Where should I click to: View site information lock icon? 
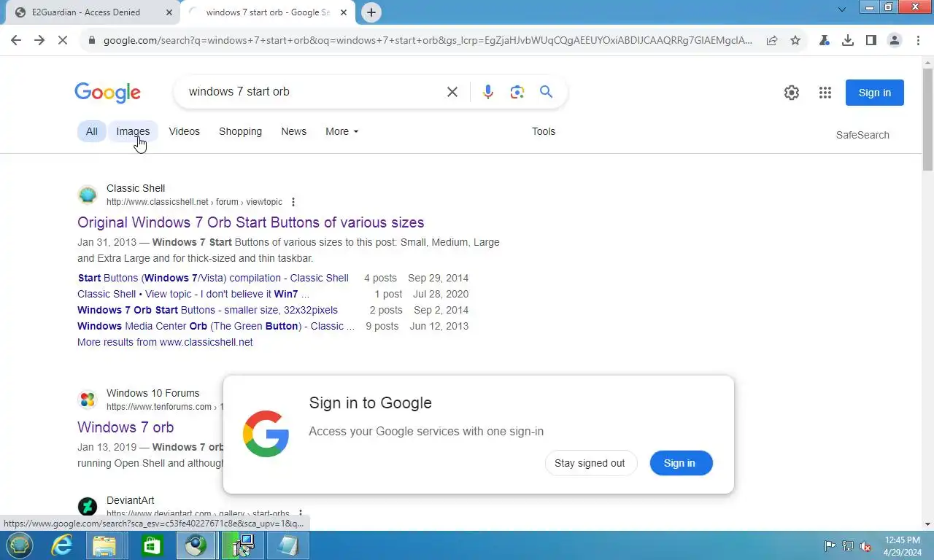[x=91, y=41]
